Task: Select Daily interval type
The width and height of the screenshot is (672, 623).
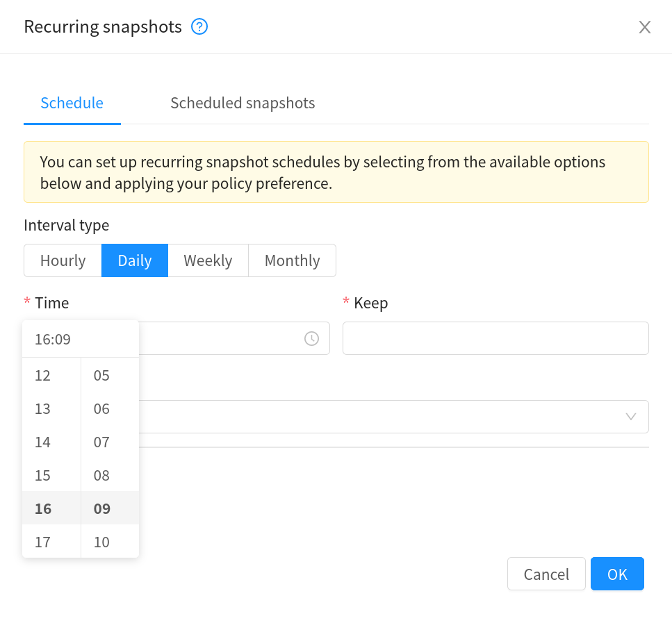Action: (x=135, y=260)
